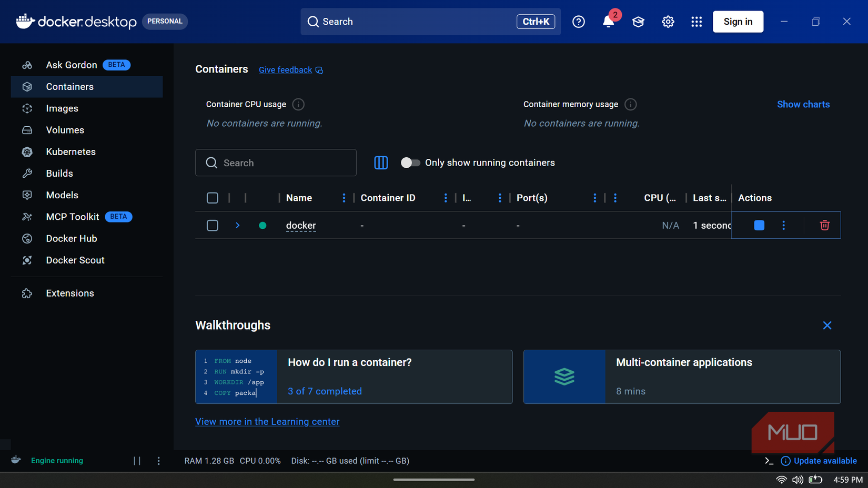Click the Last started column header

tap(709, 198)
